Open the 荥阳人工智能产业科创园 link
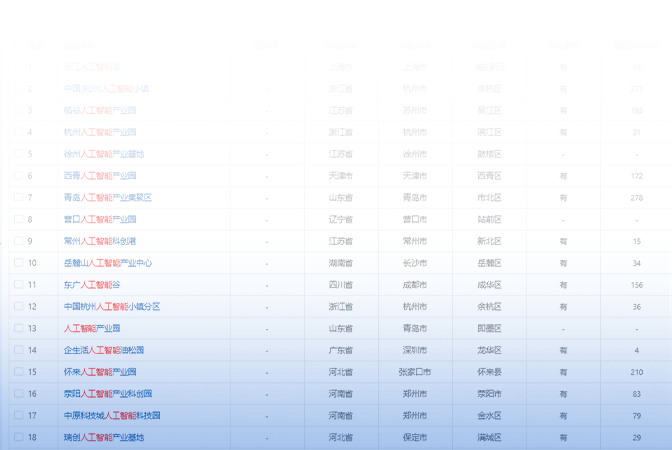This screenshot has height=450, width=672. [108, 394]
